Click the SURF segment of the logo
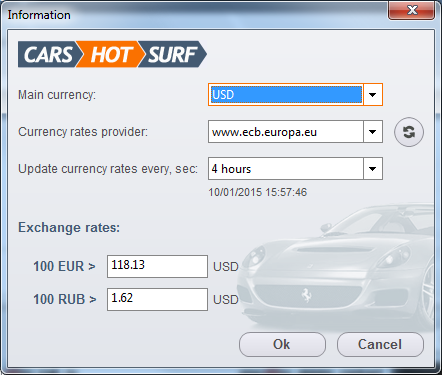442x375 pixels. [x=173, y=54]
